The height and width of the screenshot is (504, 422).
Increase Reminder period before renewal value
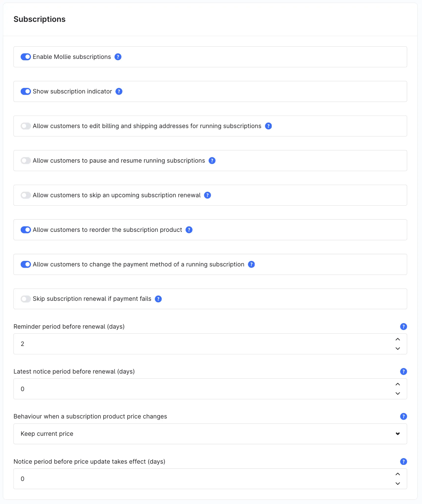[398, 339]
